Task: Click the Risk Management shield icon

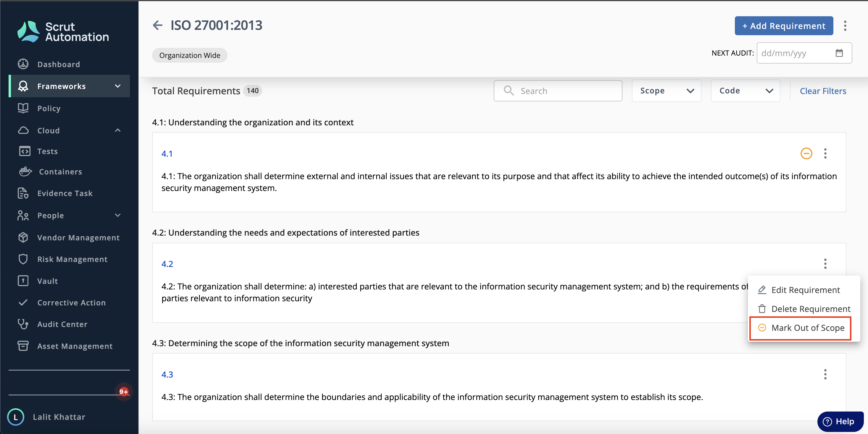Action: tap(23, 259)
